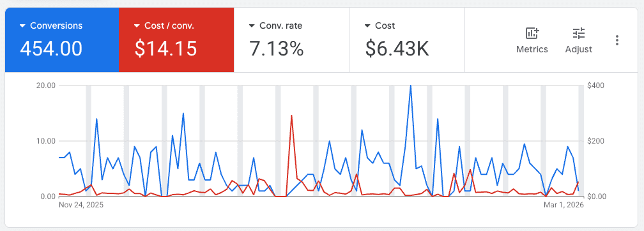Image resolution: width=644 pixels, height=231 pixels.
Task: Click the $0.00 right axis label
Action: tap(596, 197)
